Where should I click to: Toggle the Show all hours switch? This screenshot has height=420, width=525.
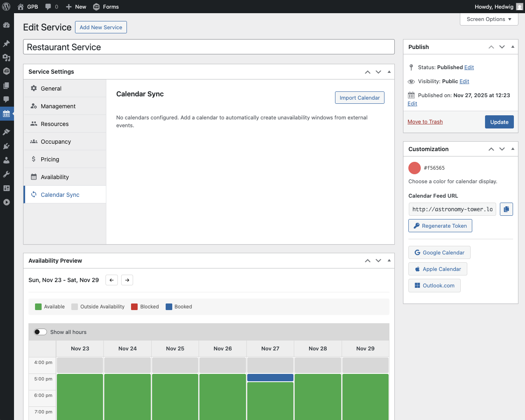40,332
